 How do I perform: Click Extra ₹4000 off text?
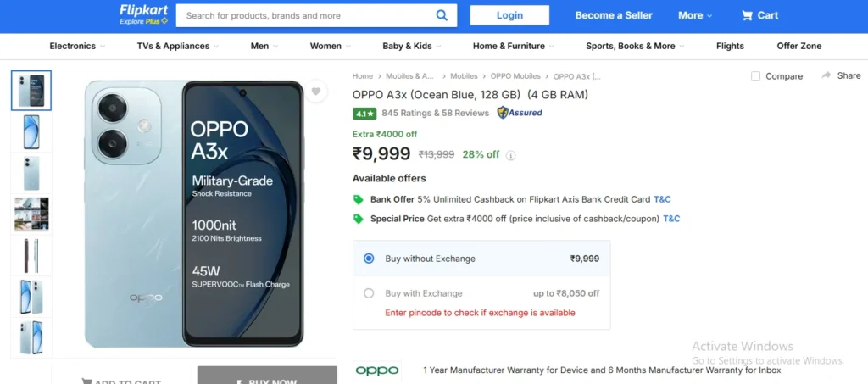(x=385, y=134)
